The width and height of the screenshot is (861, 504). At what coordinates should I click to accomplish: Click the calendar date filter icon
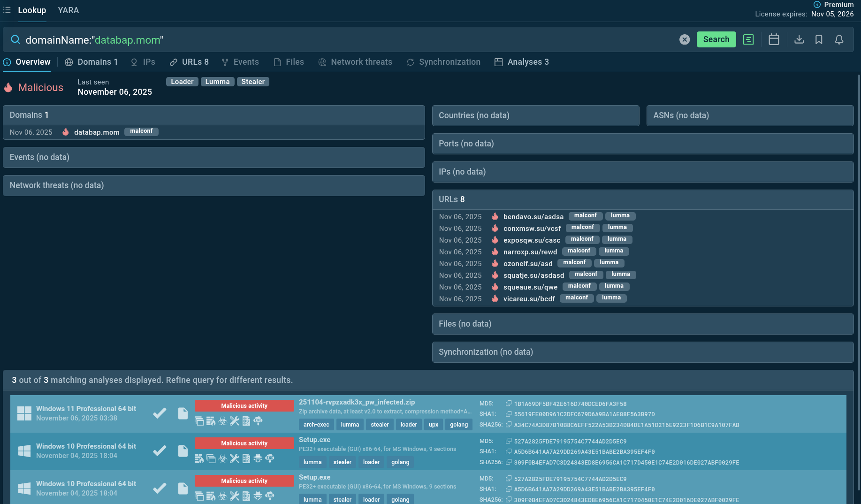[774, 39]
